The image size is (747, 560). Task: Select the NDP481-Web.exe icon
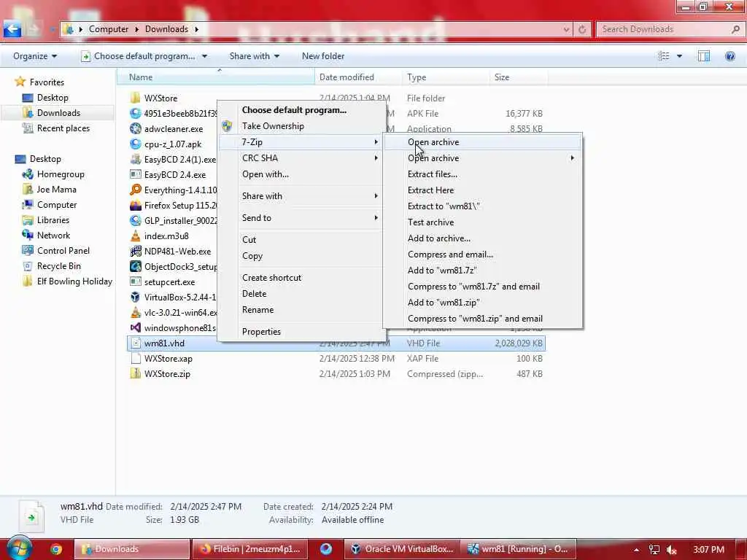click(x=135, y=251)
